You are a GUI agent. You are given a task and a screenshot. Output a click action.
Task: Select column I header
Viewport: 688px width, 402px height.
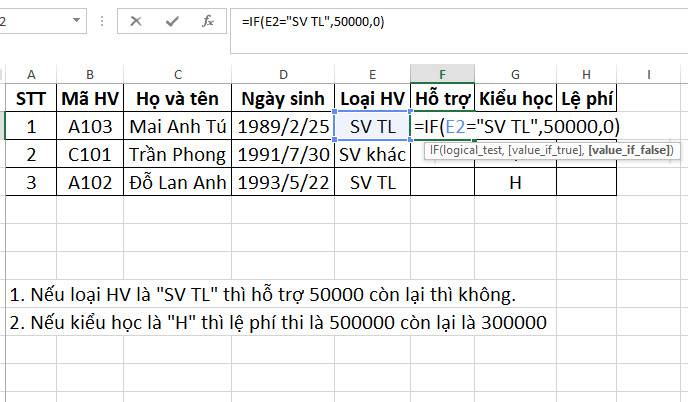[649, 74]
